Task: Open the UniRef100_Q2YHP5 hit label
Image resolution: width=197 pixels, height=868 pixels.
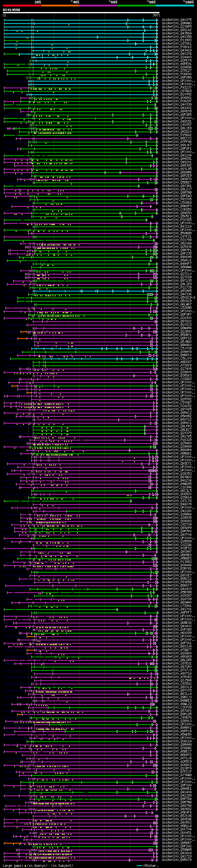Action: (x=177, y=26)
